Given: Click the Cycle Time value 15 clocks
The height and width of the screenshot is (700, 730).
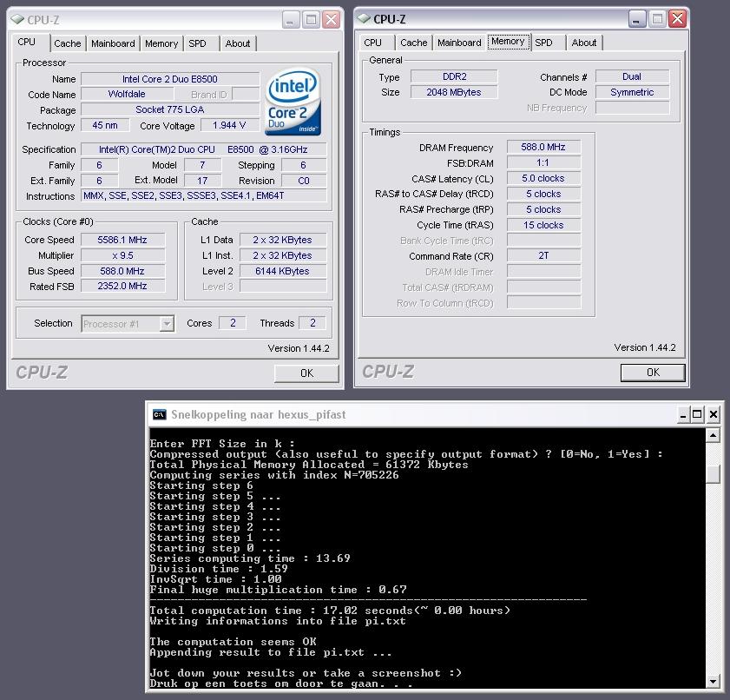Looking at the screenshot, I should [543, 226].
